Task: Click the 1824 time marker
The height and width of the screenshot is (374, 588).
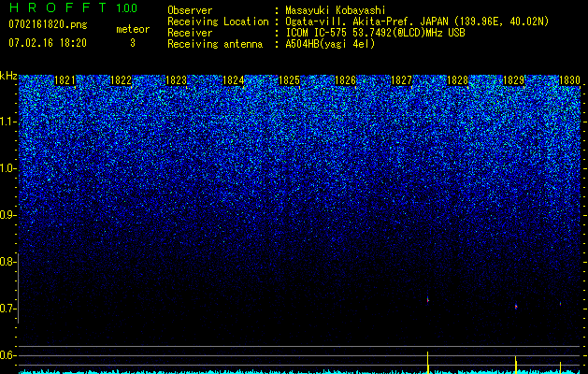Action: point(234,80)
